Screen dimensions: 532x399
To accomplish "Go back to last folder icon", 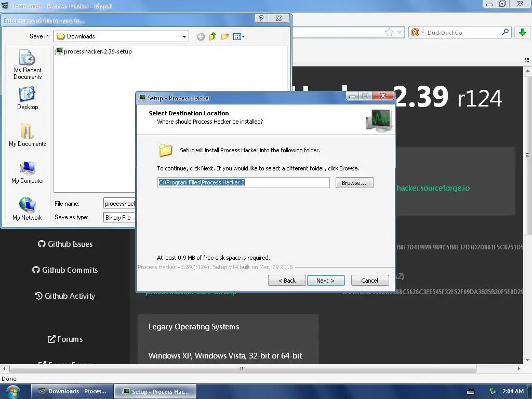I will tap(201, 37).
